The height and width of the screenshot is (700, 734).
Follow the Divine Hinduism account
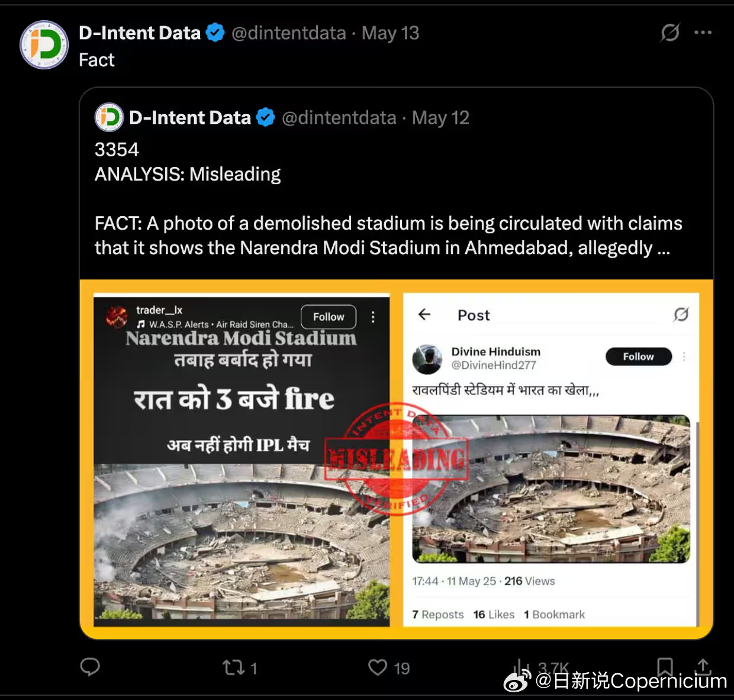coord(638,357)
